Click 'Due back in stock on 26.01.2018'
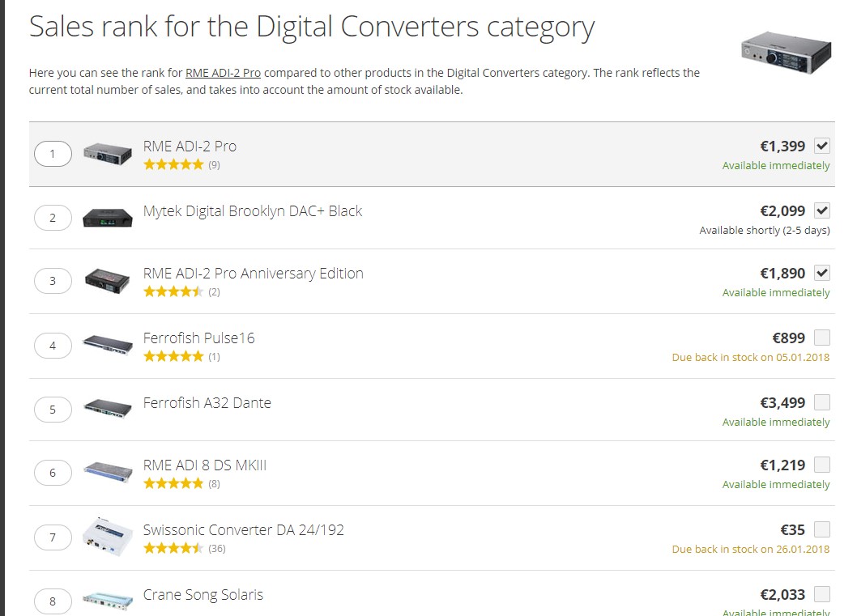The height and width of the screenshot is (616, 857). pyautogui.click(x=750, y=549)
